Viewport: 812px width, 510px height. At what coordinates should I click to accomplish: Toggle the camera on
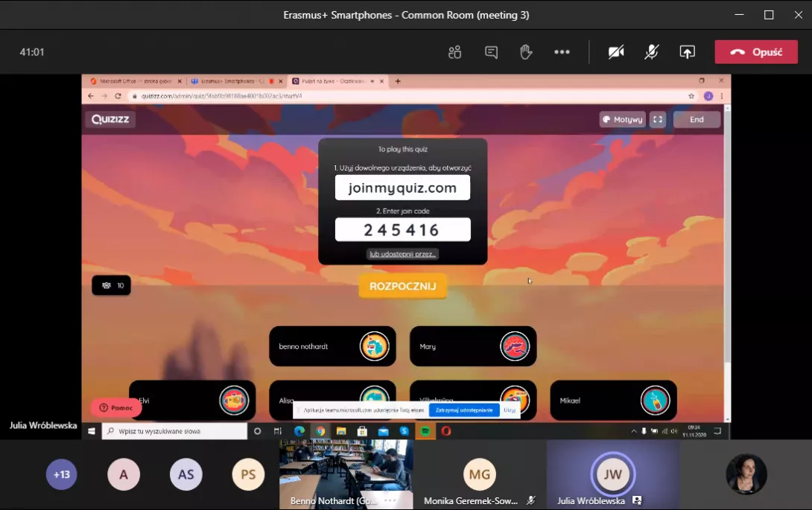point(616,52)
